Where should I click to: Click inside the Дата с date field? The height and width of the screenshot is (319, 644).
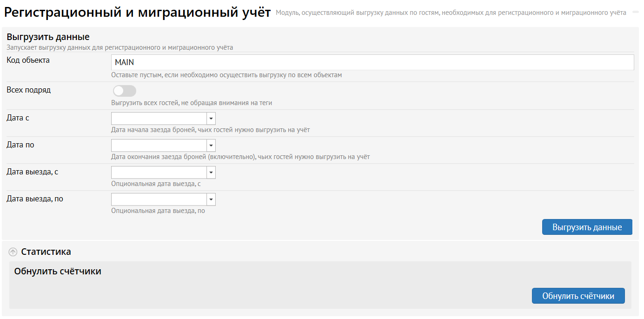159,119
